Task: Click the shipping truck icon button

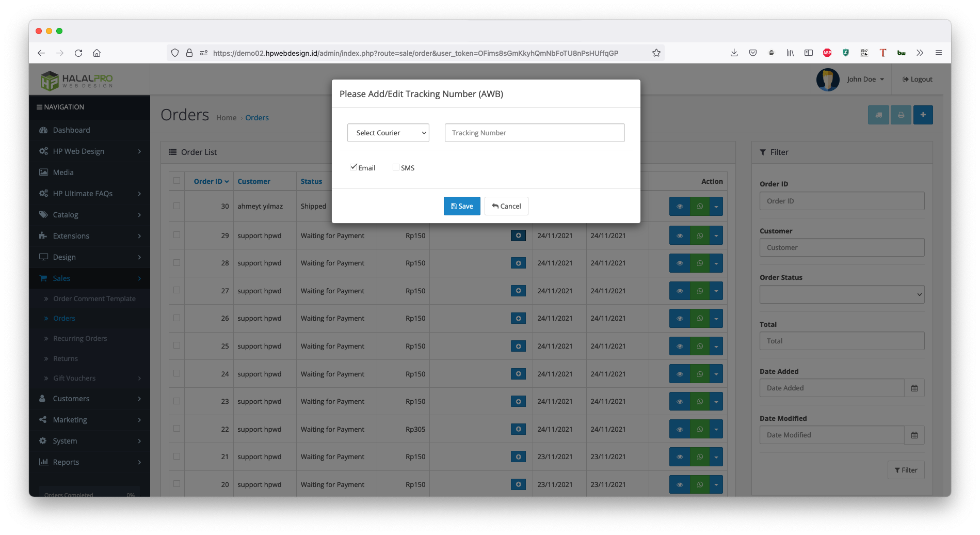Action: click(x=878, y=115)
